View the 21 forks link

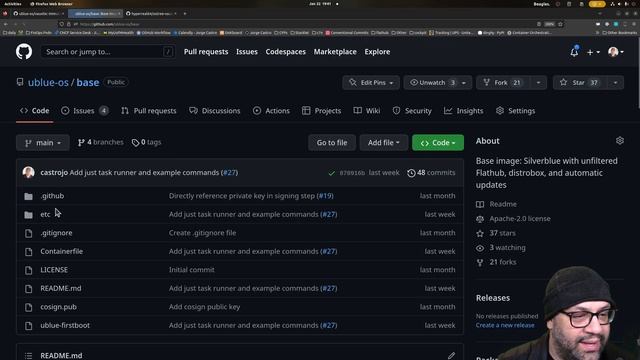tap(502, 262)
